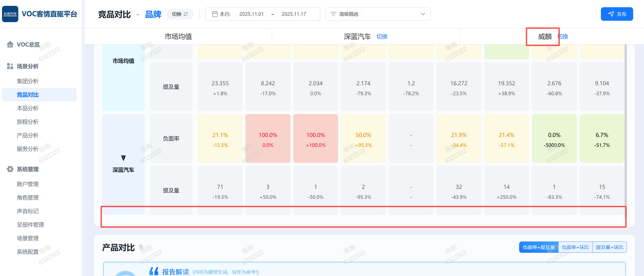
Task: Select 提及量+环比 view option
Action: pos(609,247)
